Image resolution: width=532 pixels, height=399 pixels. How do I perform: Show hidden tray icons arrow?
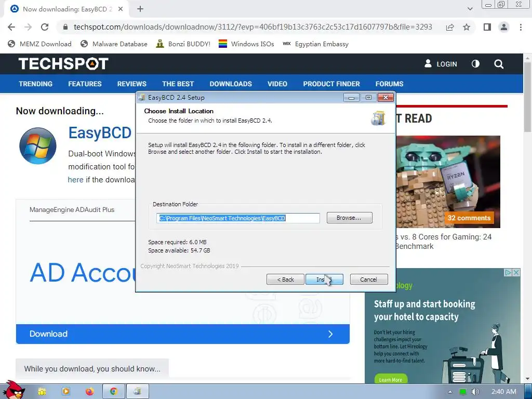450,392
